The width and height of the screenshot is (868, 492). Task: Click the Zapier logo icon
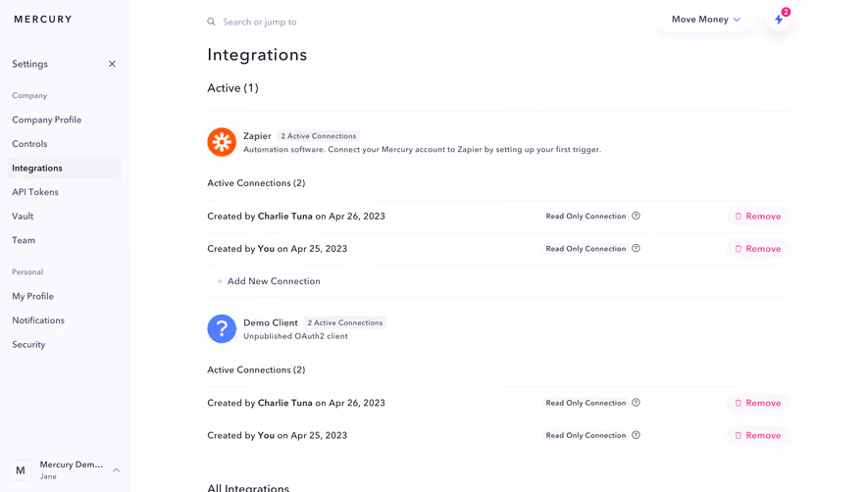pos(222,142)
